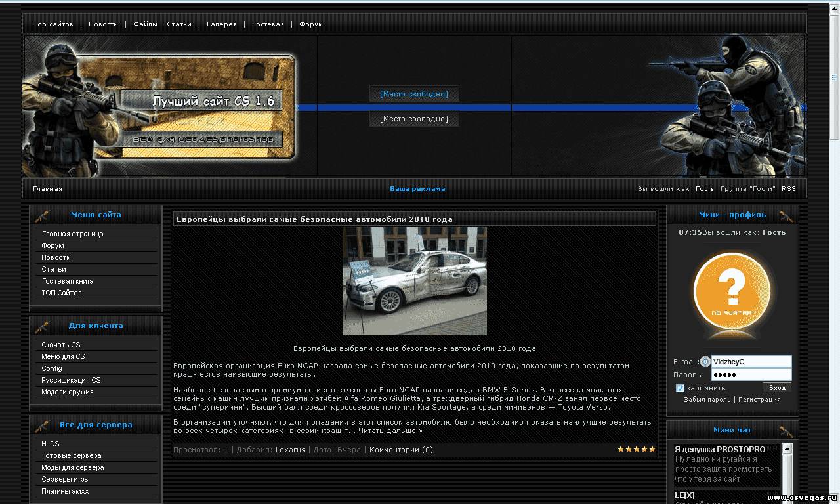Focus the Пароль password field
Screen dimensions: 840x504
[x=751, y=375]
